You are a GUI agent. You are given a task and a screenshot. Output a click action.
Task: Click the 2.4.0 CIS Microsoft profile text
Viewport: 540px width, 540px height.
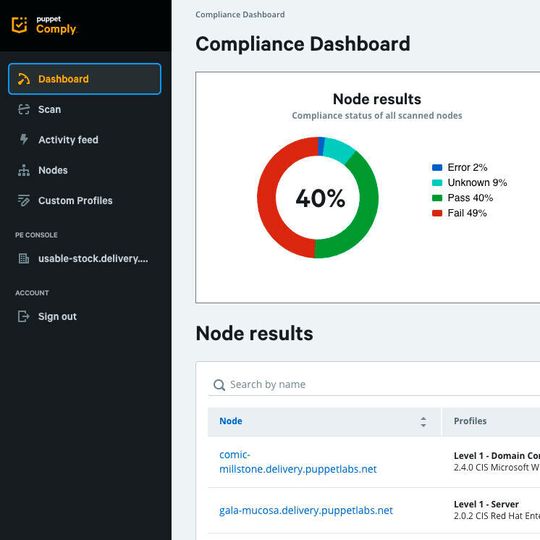[497, 467]
